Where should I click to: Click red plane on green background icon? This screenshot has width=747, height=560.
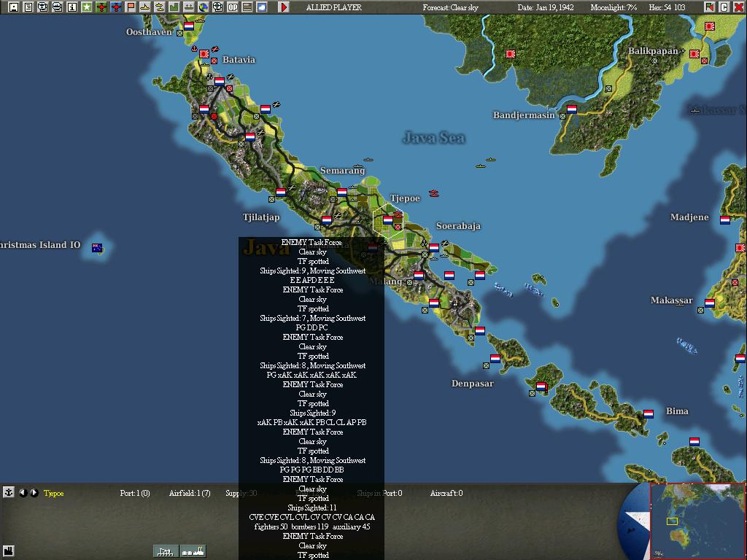coord(101,7)
